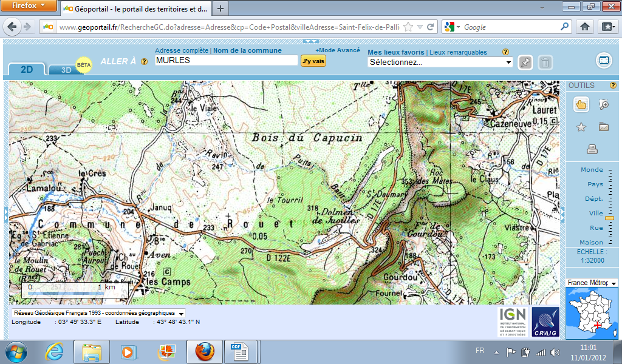
Task: Select the Adresse complète search mode
Action: tap(181, 50)
